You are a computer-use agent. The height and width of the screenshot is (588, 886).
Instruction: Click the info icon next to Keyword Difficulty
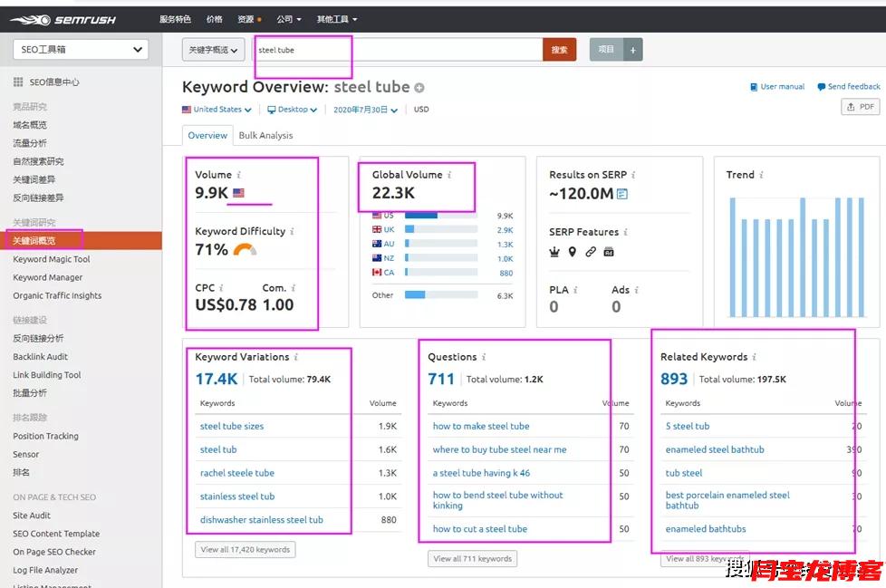click(x=293, y=232)
